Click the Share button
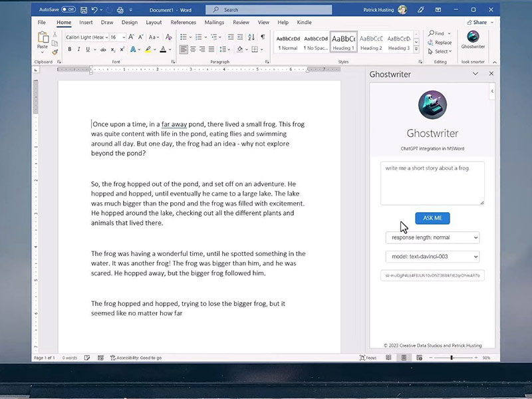This screenshot has width=532, height=399. point(477,22)
